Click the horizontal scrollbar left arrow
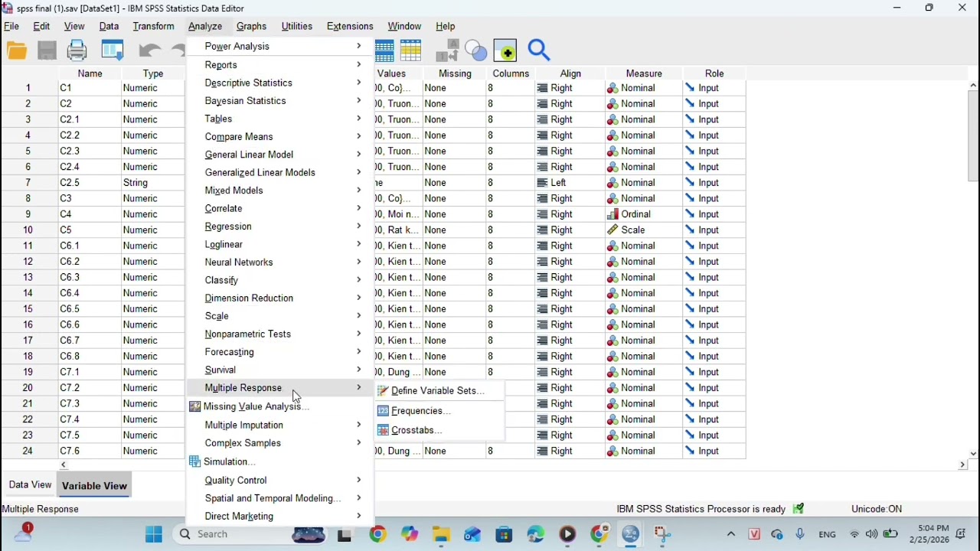980x551 pixels. point(64,465)
